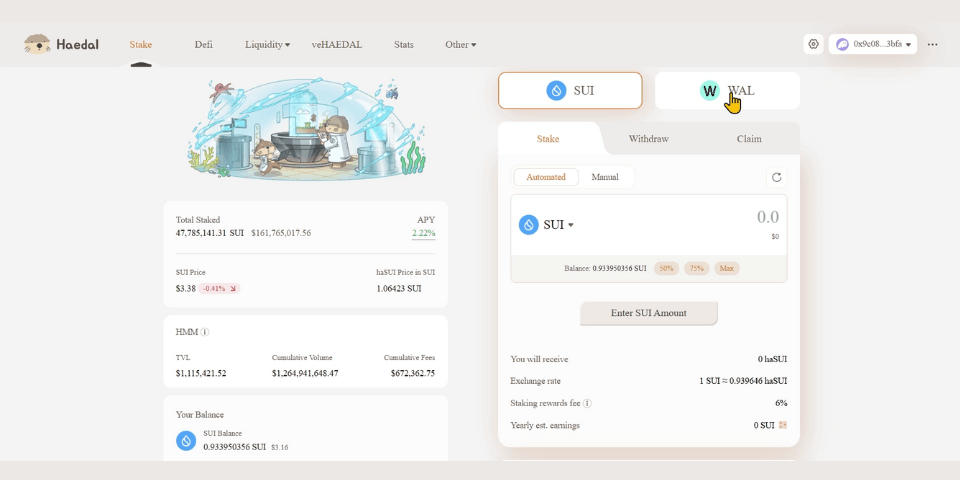The width and height of the screenshot is (960, 480).
Task: Click the $3.38 SUI price
Action: click(186, 288)
